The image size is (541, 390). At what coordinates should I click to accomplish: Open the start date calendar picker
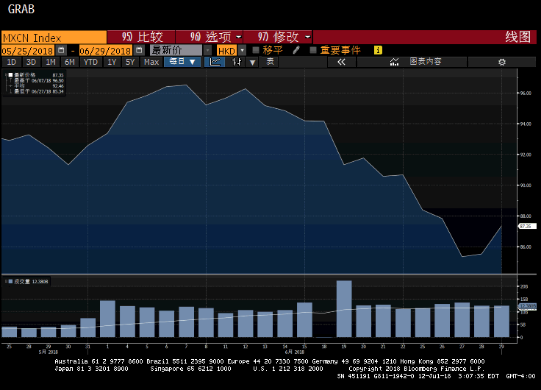tap(61, 50)
